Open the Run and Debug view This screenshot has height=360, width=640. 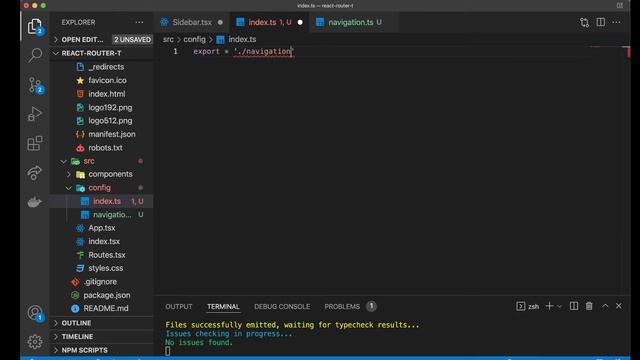[x=35, y=114]
